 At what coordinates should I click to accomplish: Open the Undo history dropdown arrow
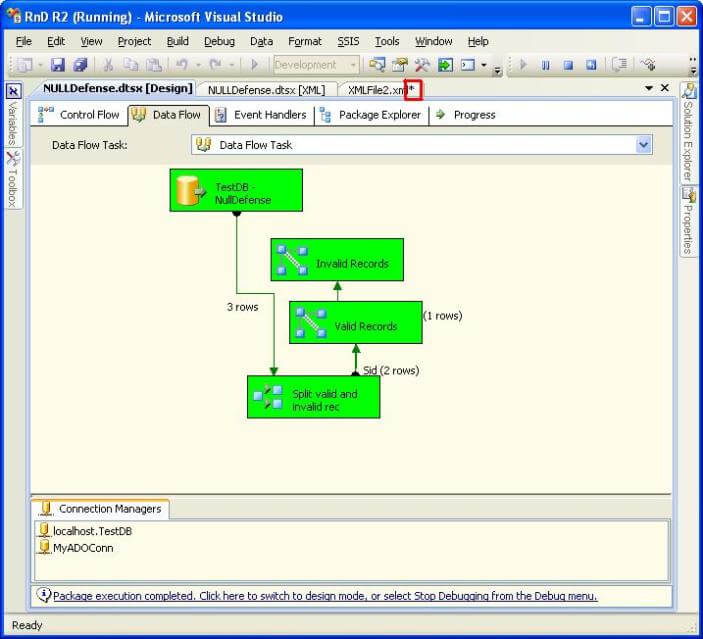click(198, 65)
